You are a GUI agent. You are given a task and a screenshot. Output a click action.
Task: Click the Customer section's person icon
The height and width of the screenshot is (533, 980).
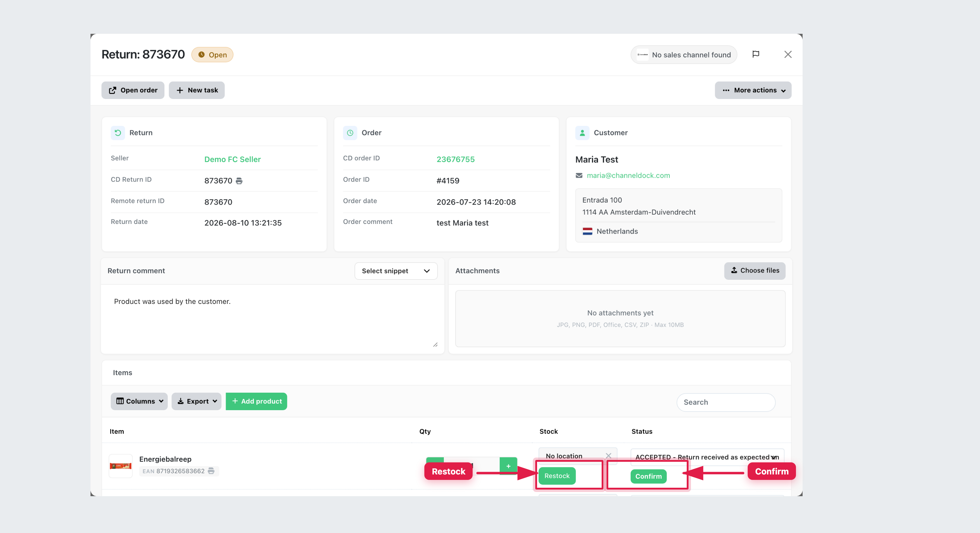tap(582, 133)
